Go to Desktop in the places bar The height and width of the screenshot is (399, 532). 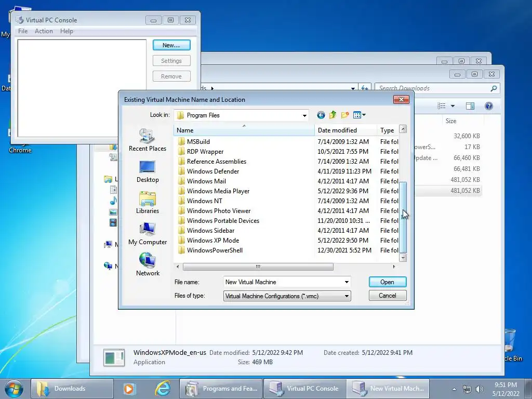tap(148, 171)
